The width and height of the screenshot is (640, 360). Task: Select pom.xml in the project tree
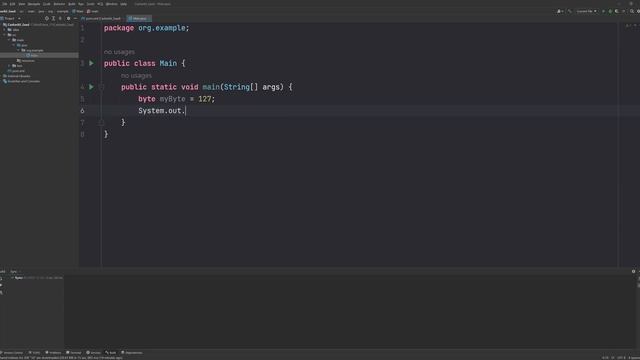point(17,71)
